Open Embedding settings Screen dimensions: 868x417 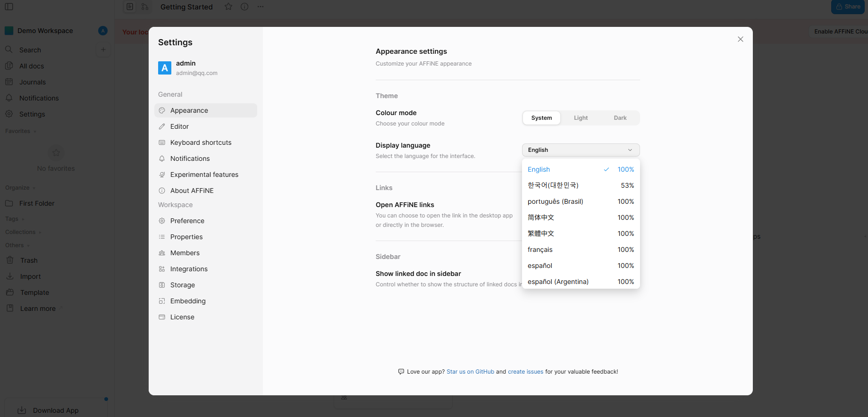click(206, 301)
